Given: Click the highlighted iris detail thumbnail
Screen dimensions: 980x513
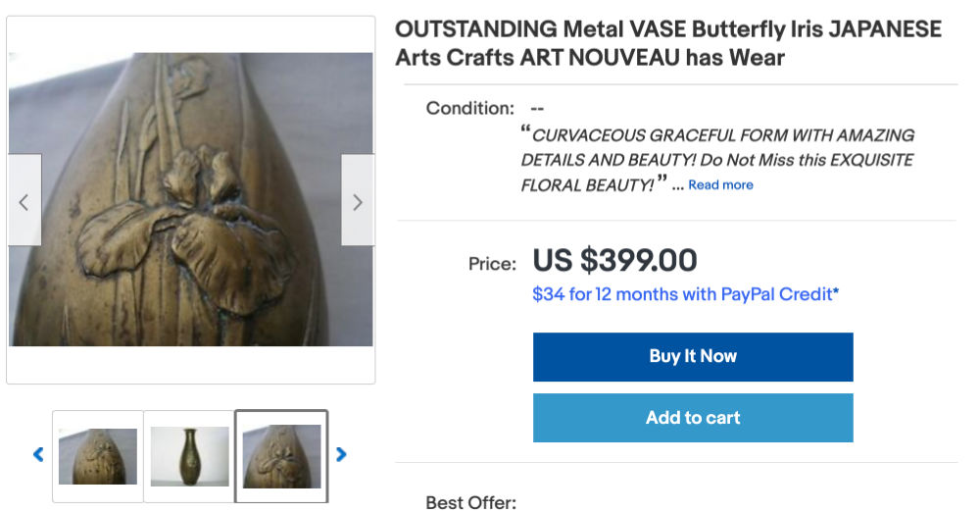Looking at the screenshot, I should [281, 455].
